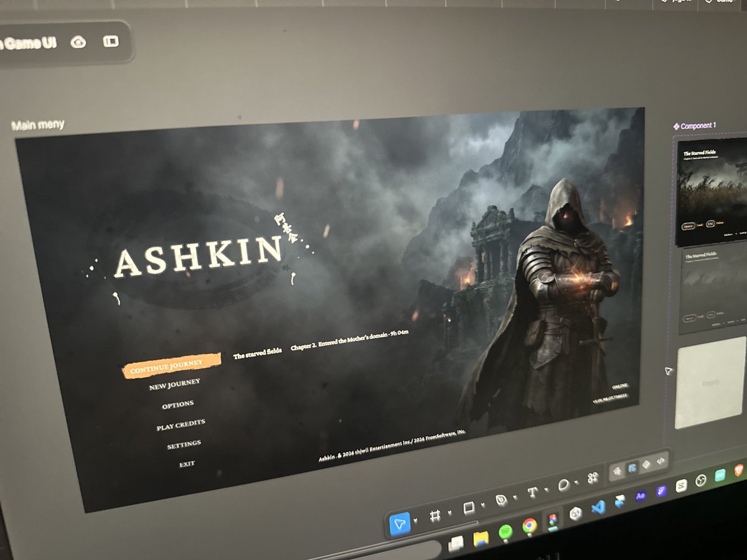Toggle the sidebar panel layout icon
Viewport: 747px width, 560px height.
coord(111,41)
